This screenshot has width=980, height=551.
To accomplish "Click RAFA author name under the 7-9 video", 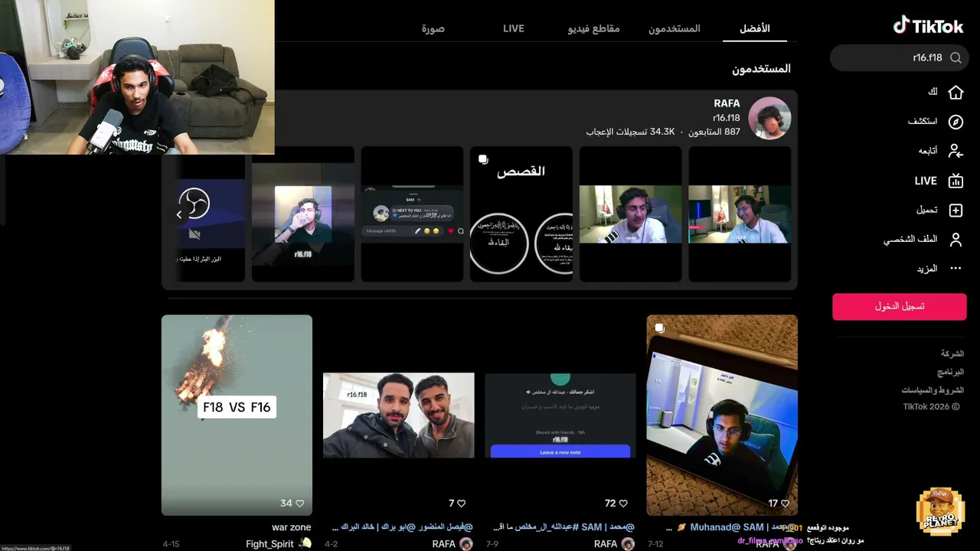I will point(606,544).
